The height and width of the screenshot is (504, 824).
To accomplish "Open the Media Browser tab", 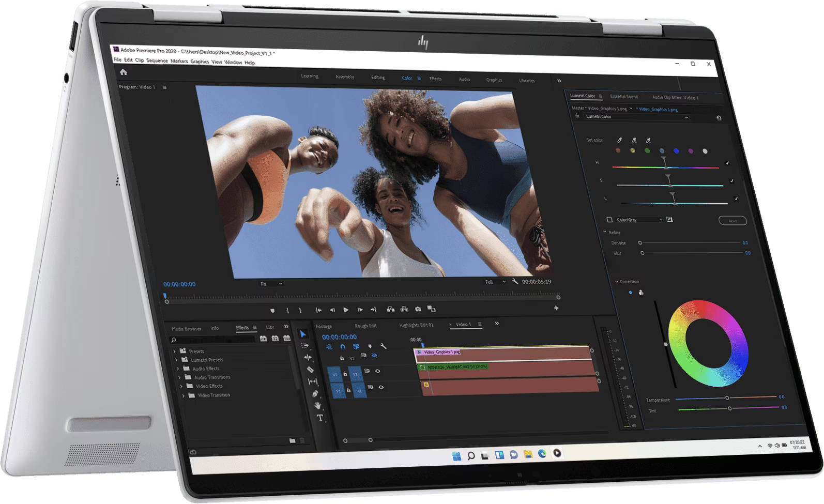I will pos(186,329).
